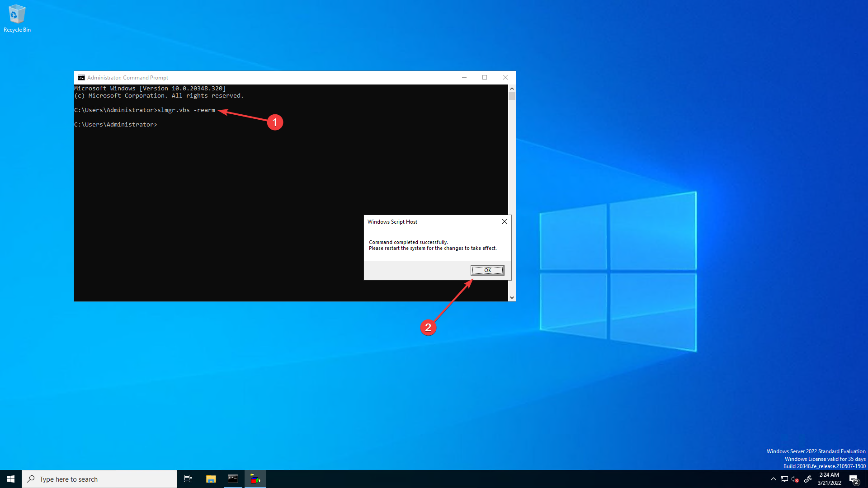This screenshot has width=868, height=488.
Task: Click the Command Prompt scrollbar thumb
Action: tap(512, 96)
